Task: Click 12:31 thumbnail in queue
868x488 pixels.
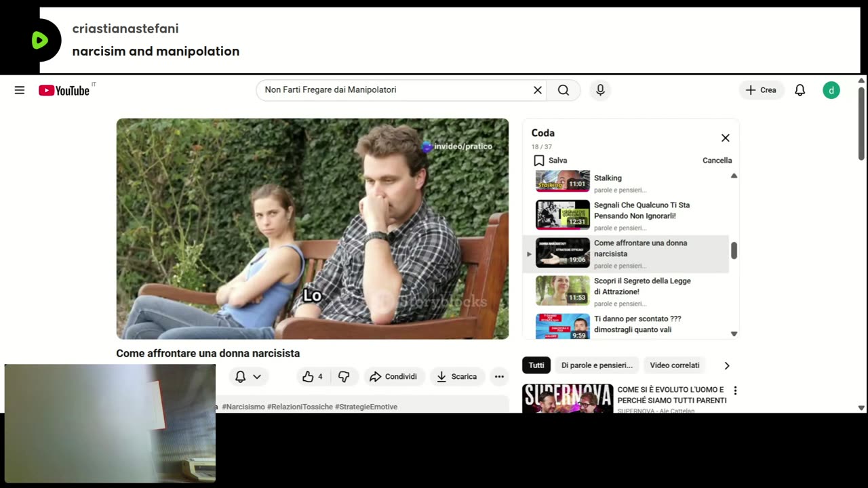Action: click(x=563, y=215)
